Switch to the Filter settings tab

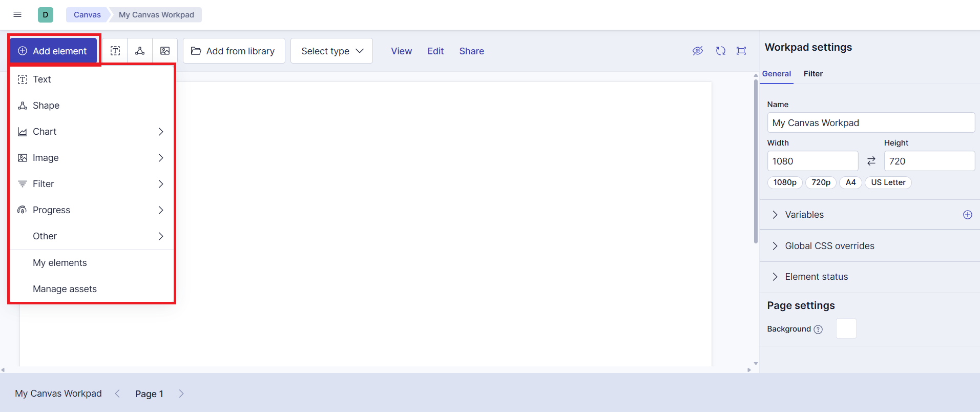click(813, 74)
